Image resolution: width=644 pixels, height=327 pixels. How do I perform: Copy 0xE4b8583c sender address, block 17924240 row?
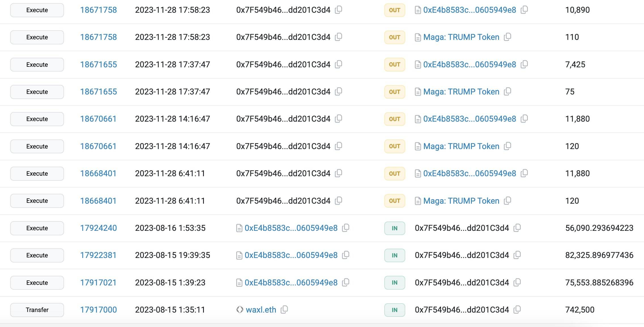tap(346, 228)
